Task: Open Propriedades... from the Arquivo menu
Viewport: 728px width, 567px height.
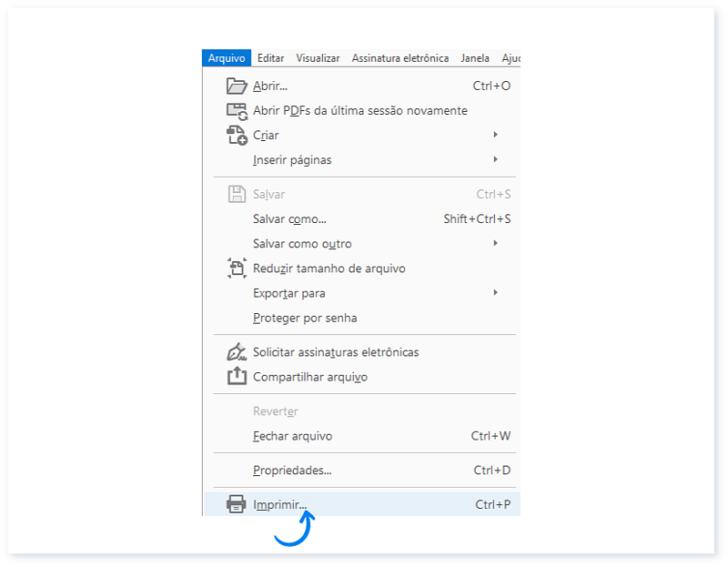Action: pos(292,471)
